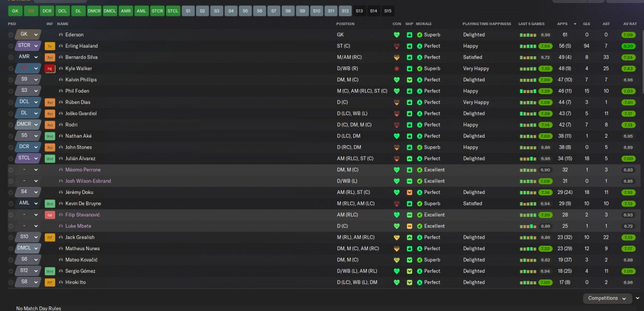Click the No Match Day Rules text
The height and width of the screenshot is (311, 644).
tap(39, 308)
